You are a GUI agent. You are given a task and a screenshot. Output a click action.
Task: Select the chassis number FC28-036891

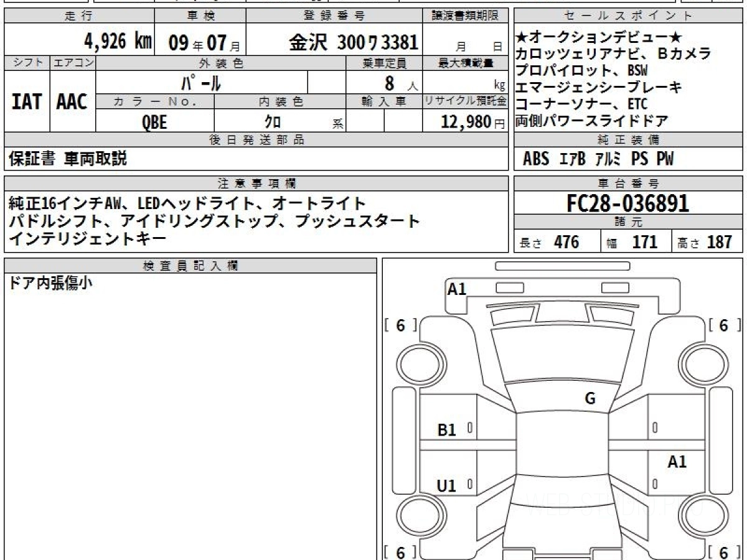click(x=628, y=203)
